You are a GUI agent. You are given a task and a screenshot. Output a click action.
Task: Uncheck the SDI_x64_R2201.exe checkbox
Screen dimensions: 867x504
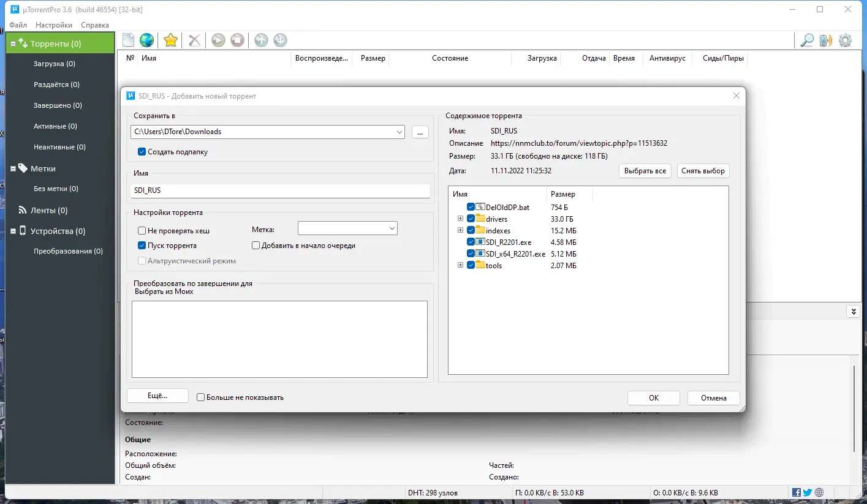tap(471, 254)
